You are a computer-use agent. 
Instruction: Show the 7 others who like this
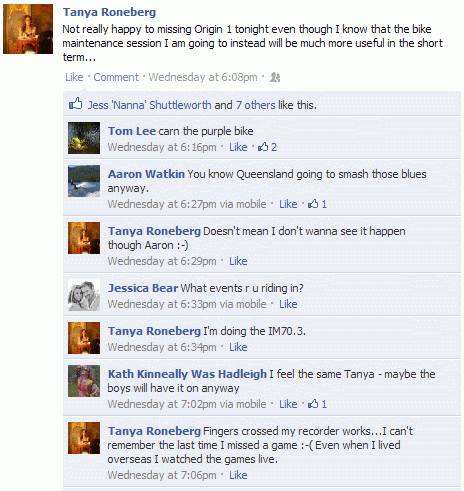[x=256, y=105]
